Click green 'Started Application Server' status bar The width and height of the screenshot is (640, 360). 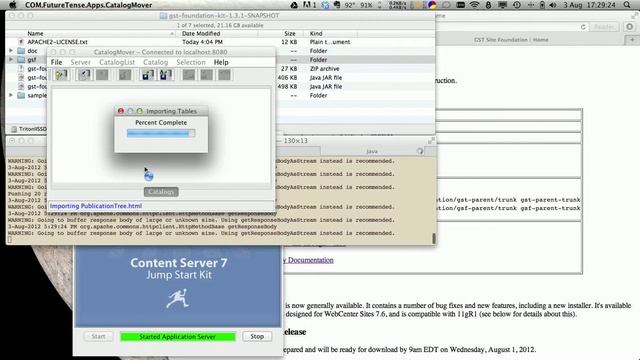tap(178, 337)
